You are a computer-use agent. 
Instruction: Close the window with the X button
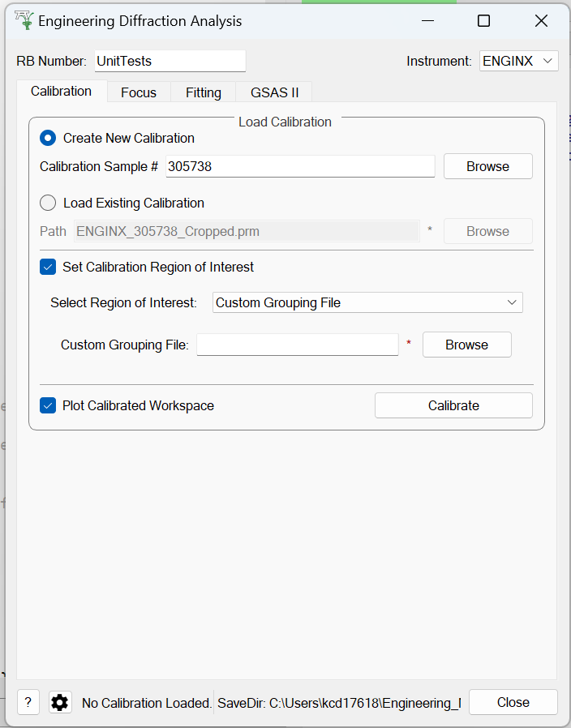click(x=541, y=20)
